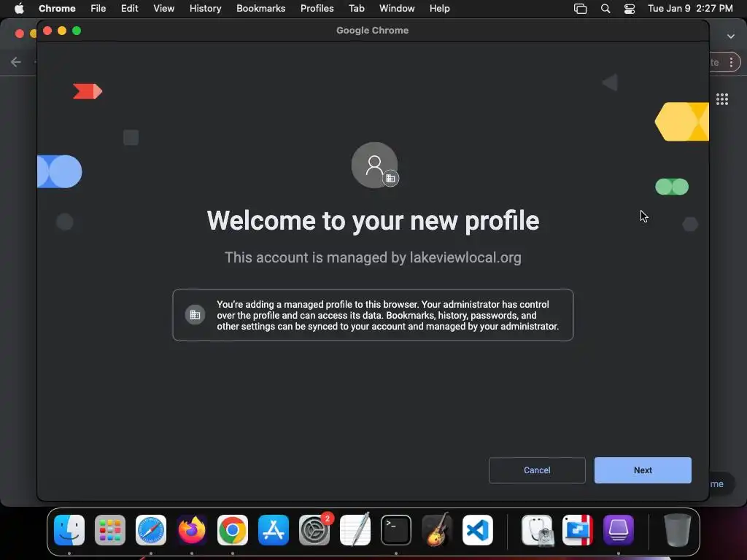Open the View menu
This screenshot has width=747, height=560.
[164, 8]
